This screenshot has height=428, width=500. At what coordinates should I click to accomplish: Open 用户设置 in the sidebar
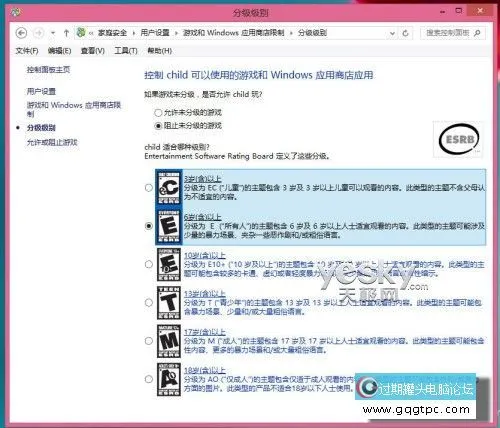pos(41,91)
